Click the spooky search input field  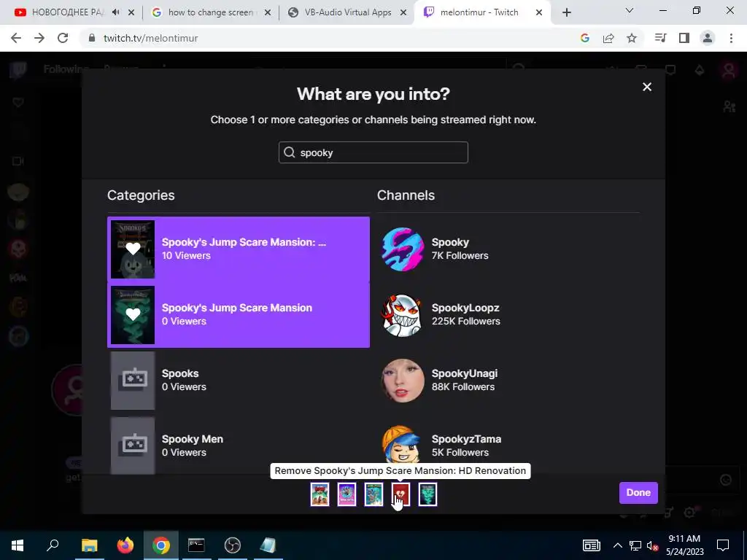(373, 152)
